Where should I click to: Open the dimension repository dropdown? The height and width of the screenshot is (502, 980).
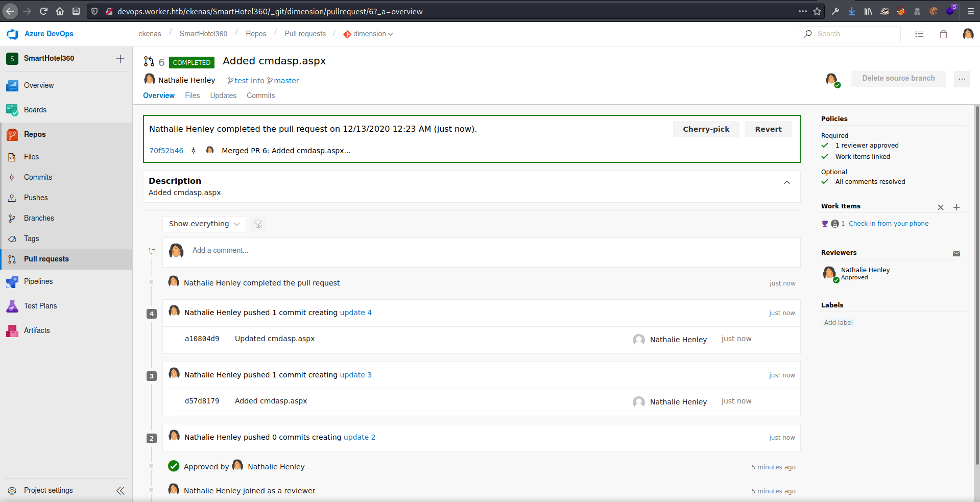click(x=368, y=34)
